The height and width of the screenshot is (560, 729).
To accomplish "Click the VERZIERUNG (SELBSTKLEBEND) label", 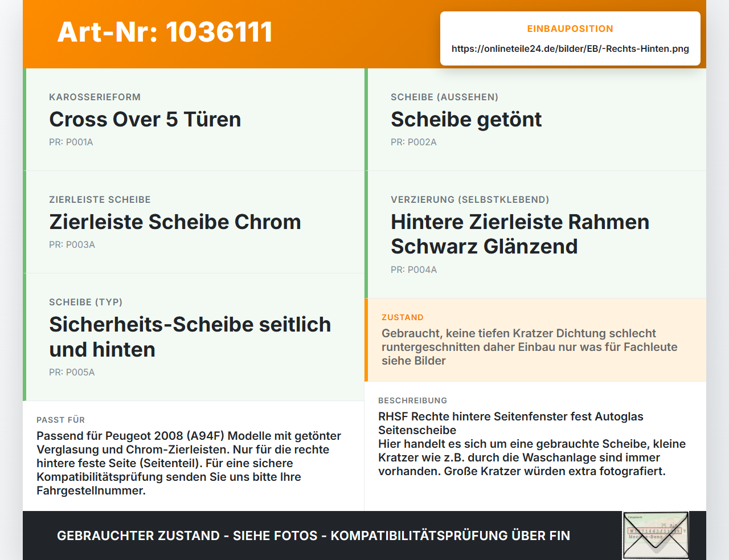I will pyautogui.click(x=470, y=199).
